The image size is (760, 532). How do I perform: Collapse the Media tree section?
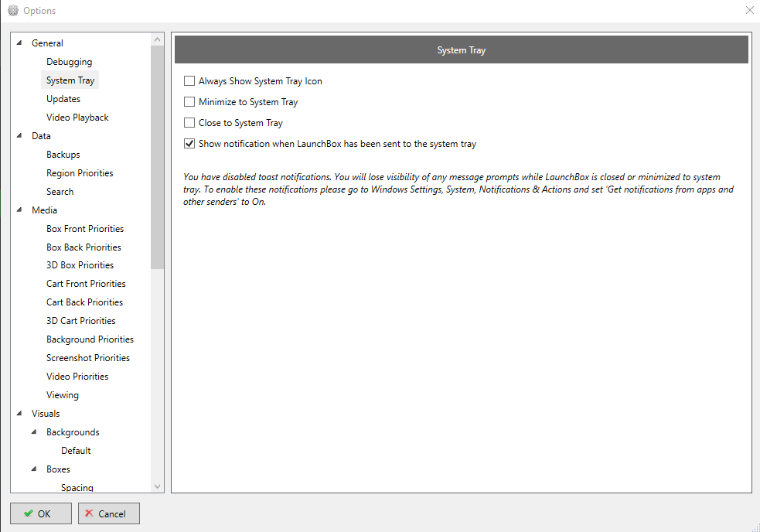(x=19, y=210)
